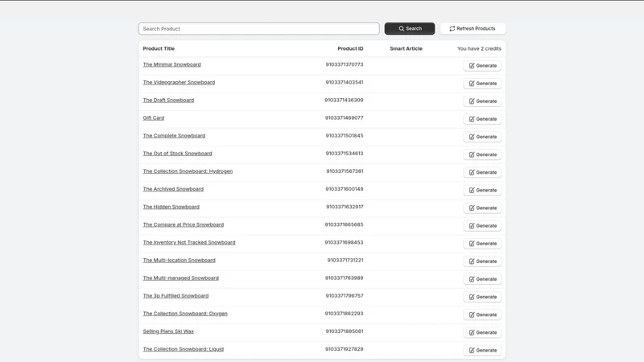Image resolution: width=644 pixels, height=362 pixels.
Task: Click product ID 9103371469077
Action: (x=345, y=117)
